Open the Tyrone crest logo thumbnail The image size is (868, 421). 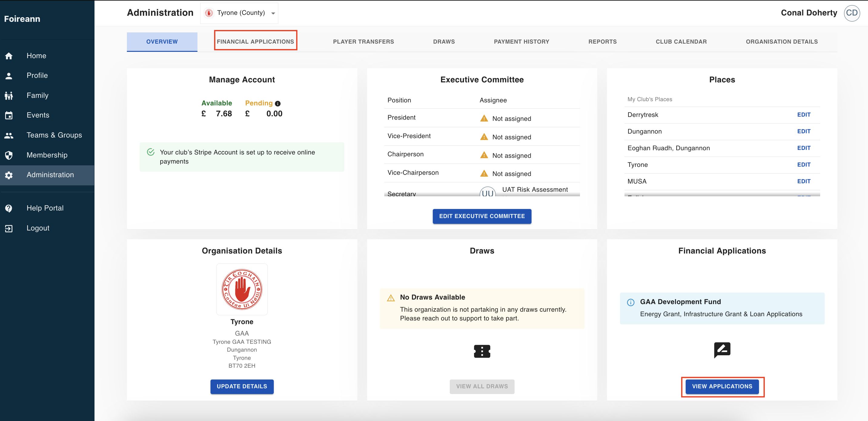coord(242,290)
